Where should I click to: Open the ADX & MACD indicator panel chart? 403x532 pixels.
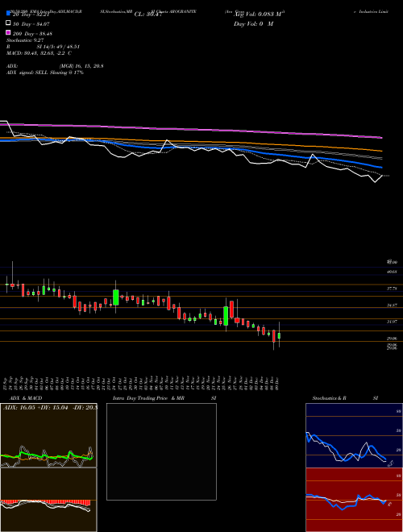pyautogui.click(x=48, y=435)
